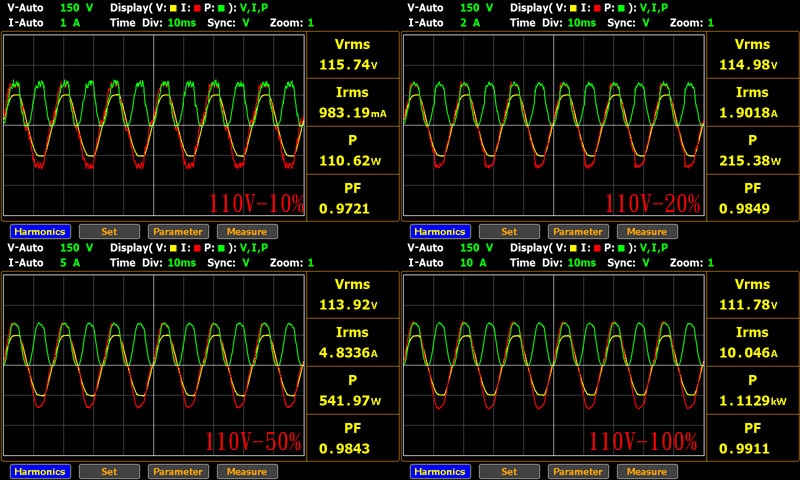Open Harmonics in the 110V-50% panel
The image size is (800, 480).
tap(40, 471)
